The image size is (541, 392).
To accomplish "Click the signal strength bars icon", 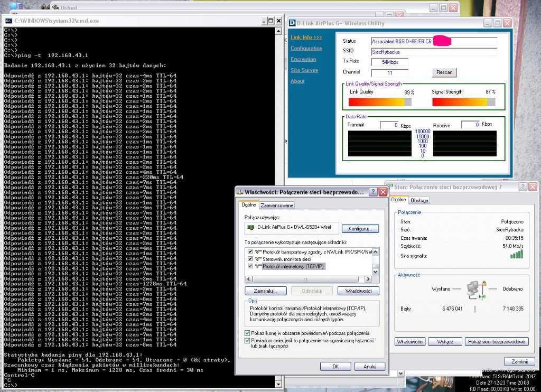I will 517,254.
